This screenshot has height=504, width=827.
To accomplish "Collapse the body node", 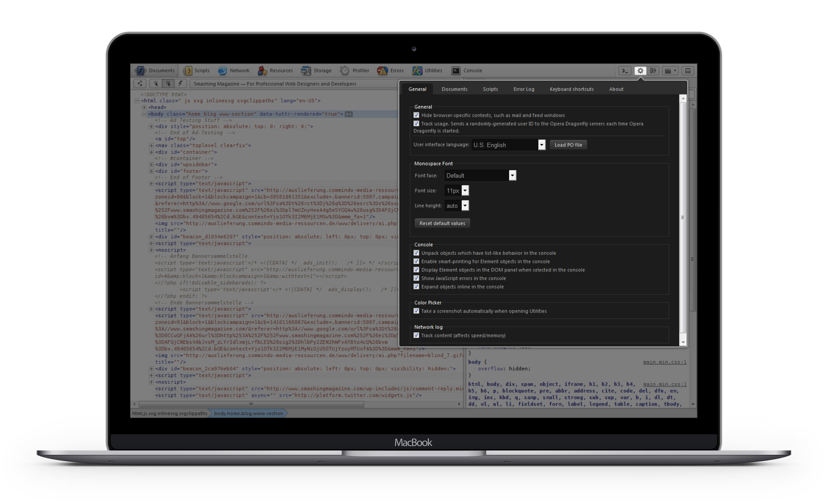I will click(x=144, y=114).
